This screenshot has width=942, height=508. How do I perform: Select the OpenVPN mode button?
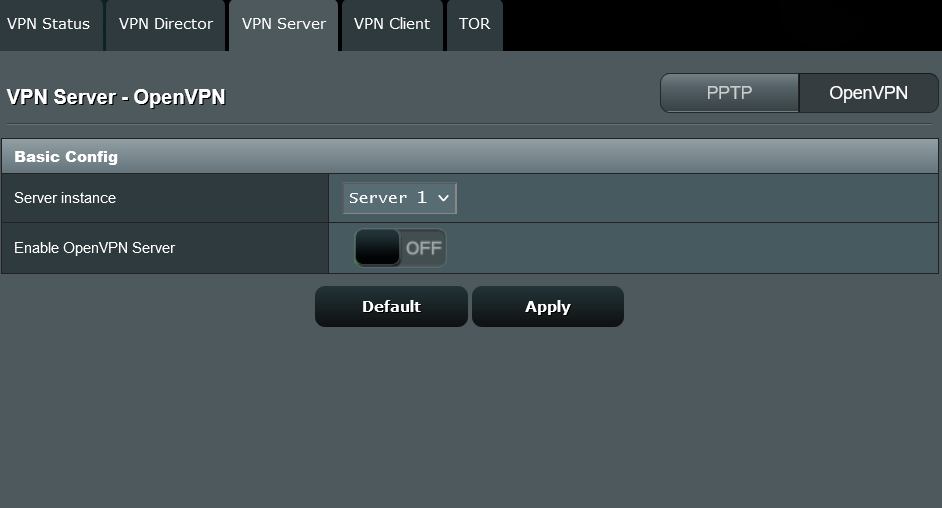point(868,93)
